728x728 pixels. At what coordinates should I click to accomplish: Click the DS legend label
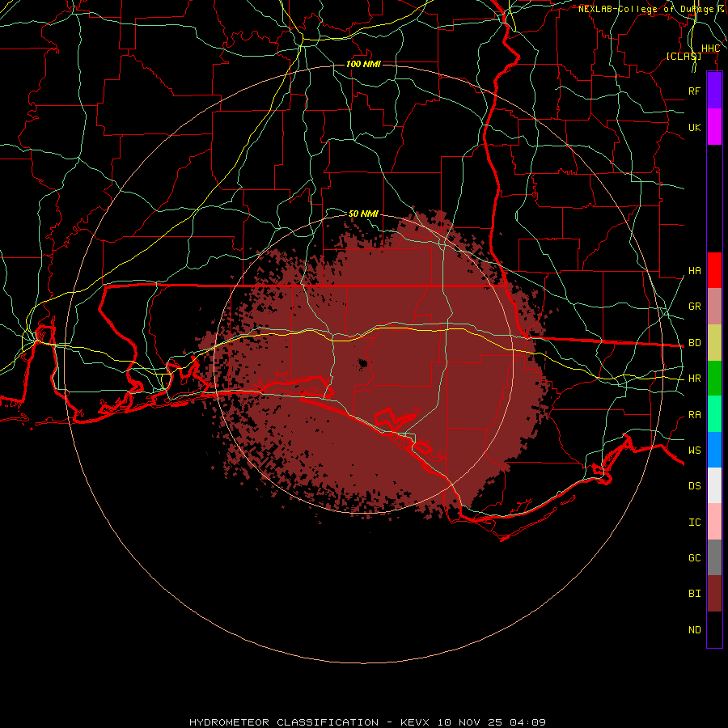[x=695, y=486]
